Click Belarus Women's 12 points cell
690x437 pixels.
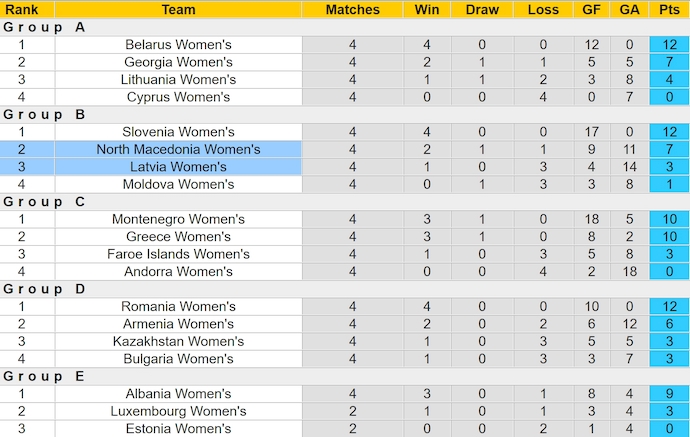(668, 45)
